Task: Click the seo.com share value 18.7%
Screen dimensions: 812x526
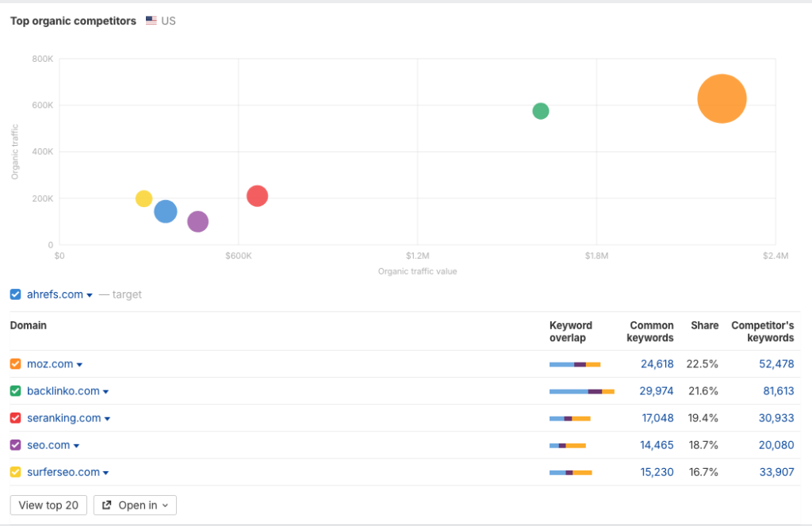Action: (x=703, y=444)
